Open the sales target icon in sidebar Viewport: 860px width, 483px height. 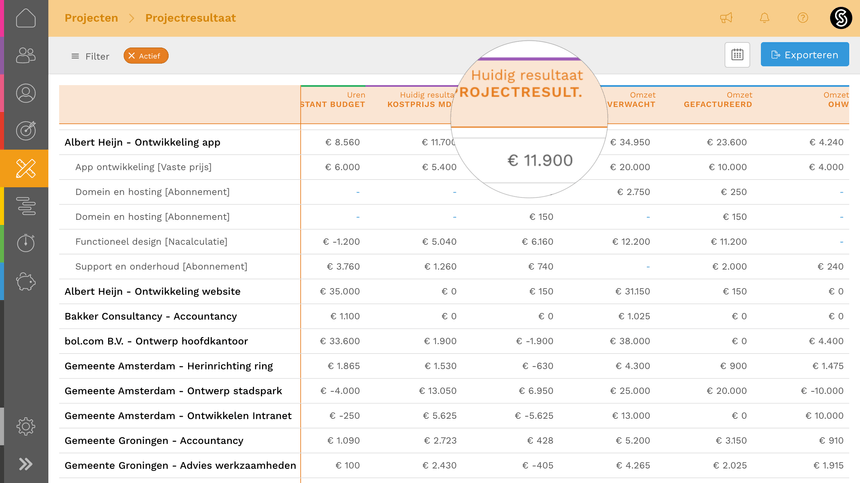tap(26, 130)
